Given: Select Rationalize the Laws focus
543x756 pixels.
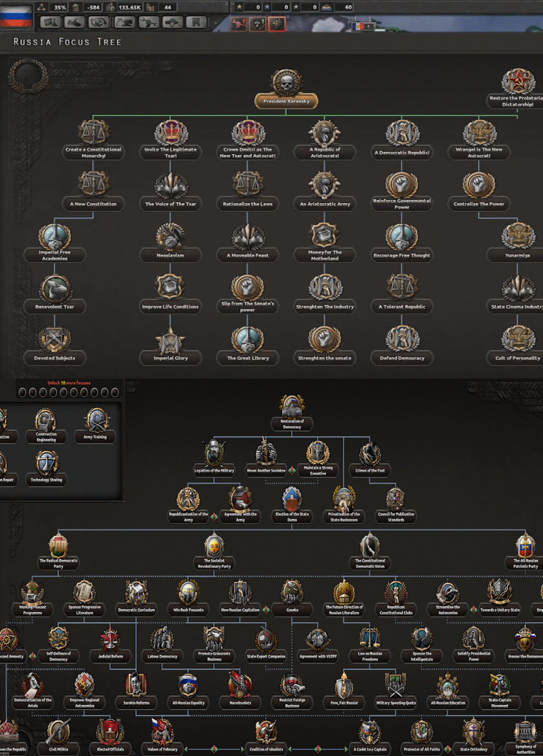Looking at the screenshot, I should point(248,190).
